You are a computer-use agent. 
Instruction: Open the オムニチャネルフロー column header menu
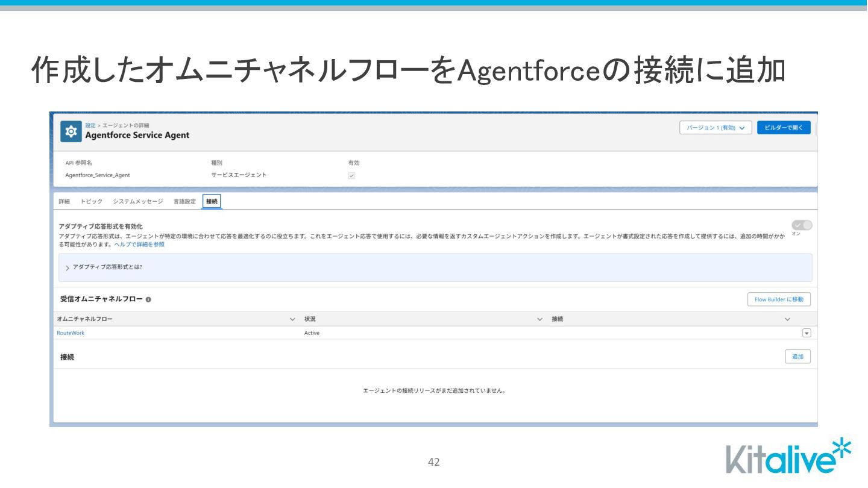click(x=292, y=319)
